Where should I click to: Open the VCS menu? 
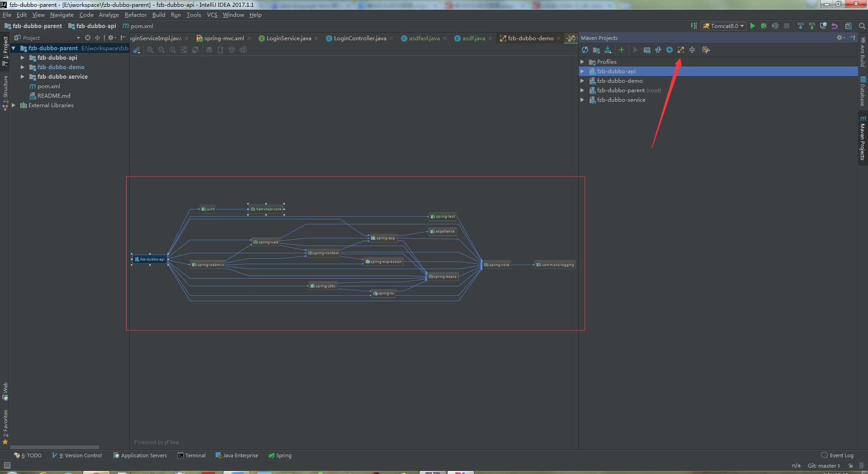pyautogui.click(x=212, y=14)
